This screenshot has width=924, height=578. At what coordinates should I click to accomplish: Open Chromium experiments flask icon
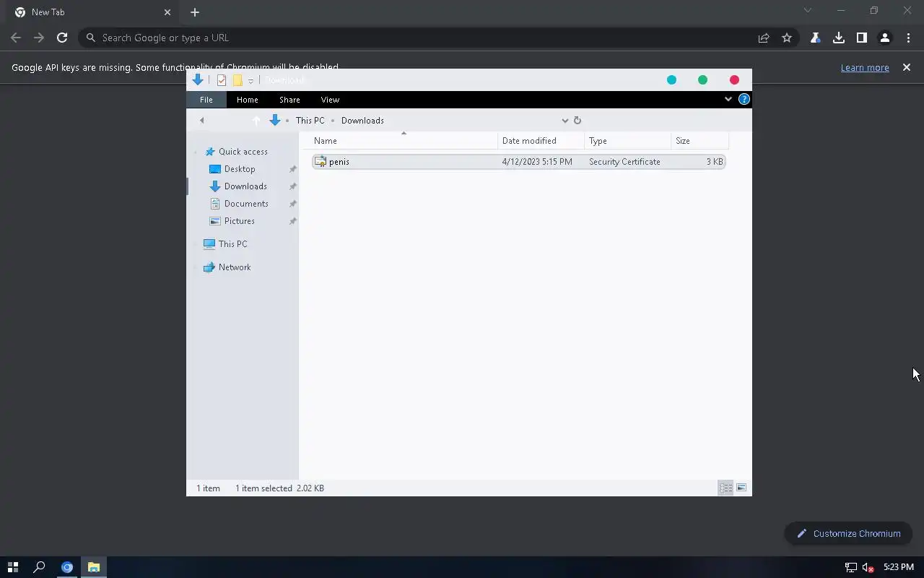click(816, 38)
